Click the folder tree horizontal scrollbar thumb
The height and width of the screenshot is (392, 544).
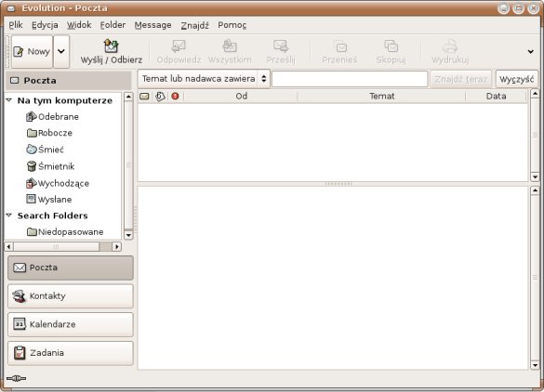(x=56, y=246)
